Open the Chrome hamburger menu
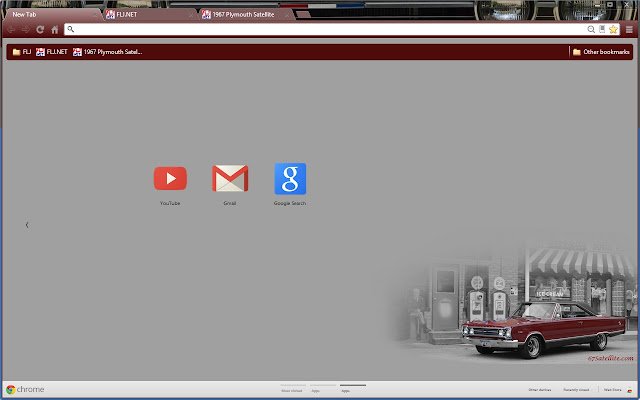Viewport: 640px width, 400px height. click(629, 29)
